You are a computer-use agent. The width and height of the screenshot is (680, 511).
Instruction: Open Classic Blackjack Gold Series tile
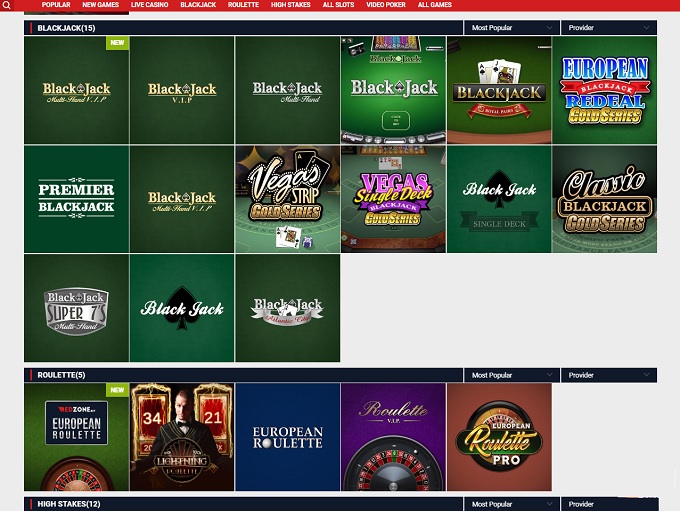(x=604, y=199)
